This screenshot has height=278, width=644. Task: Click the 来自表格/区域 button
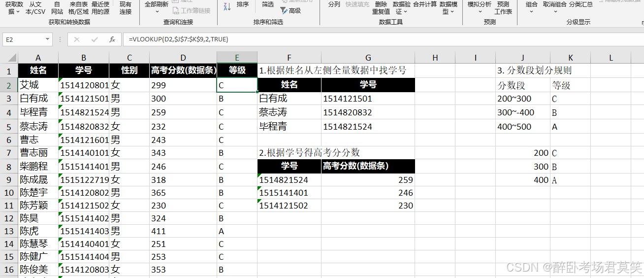pyautogui.click(x=79, y=7)
